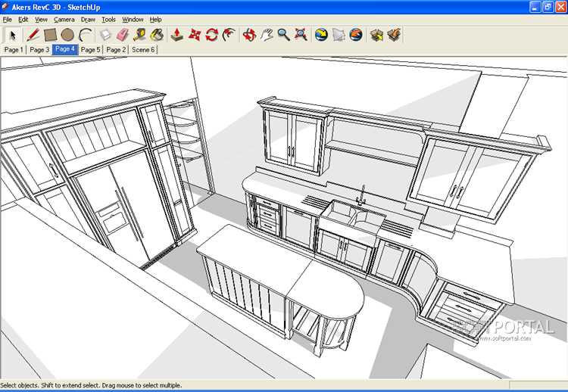
Task: Open the Window menu
Action: [133, 20]
